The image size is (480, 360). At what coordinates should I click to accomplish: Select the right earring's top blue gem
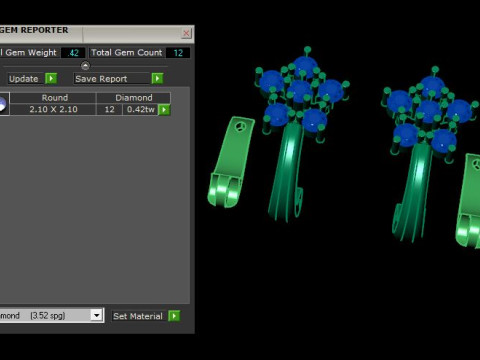point(432,86)
